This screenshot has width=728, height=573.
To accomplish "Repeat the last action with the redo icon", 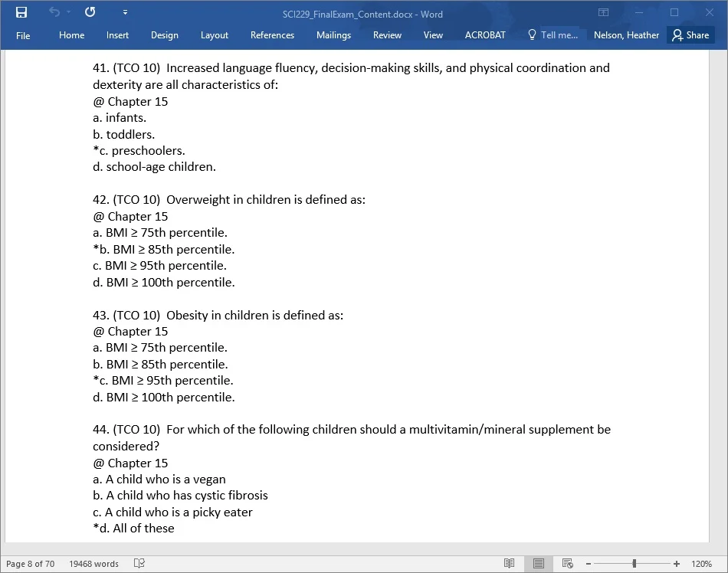I will [x=90, y=12].
